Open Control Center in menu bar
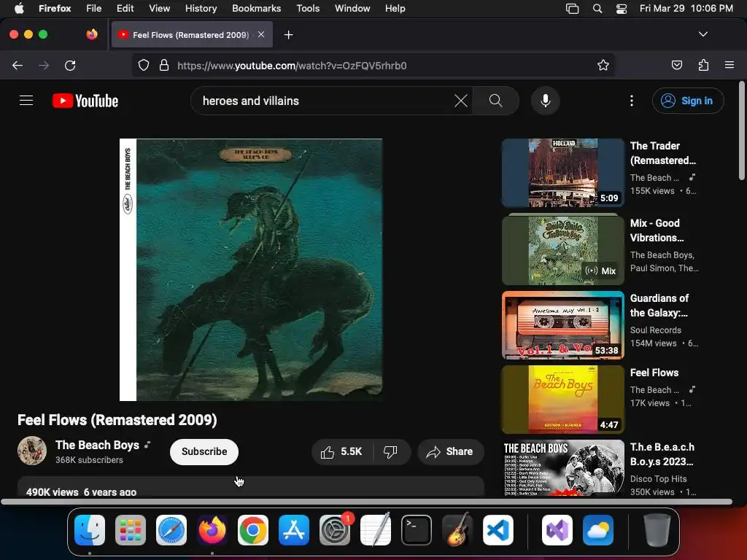The height and width of the screenshot is (560, 747). [622, 8]
